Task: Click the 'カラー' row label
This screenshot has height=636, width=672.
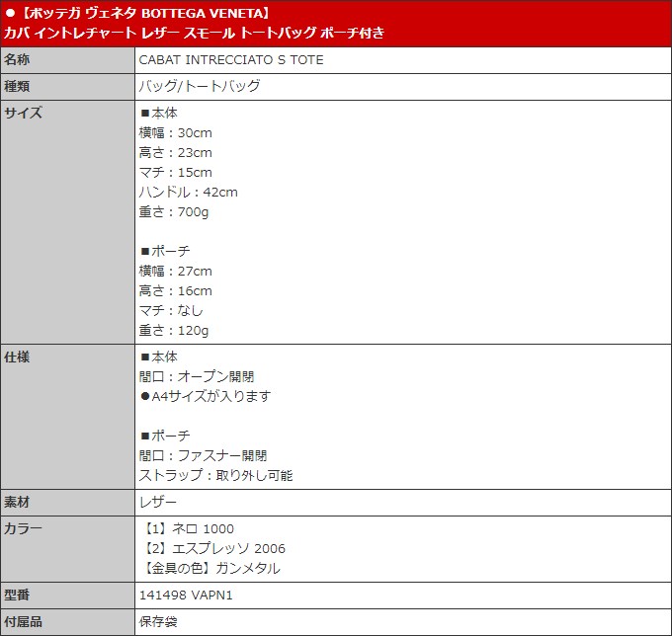Action: click(23, 528)
